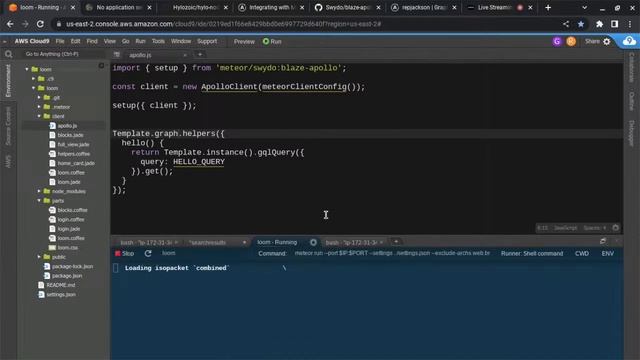Open the Find menu

click(92, 41)
